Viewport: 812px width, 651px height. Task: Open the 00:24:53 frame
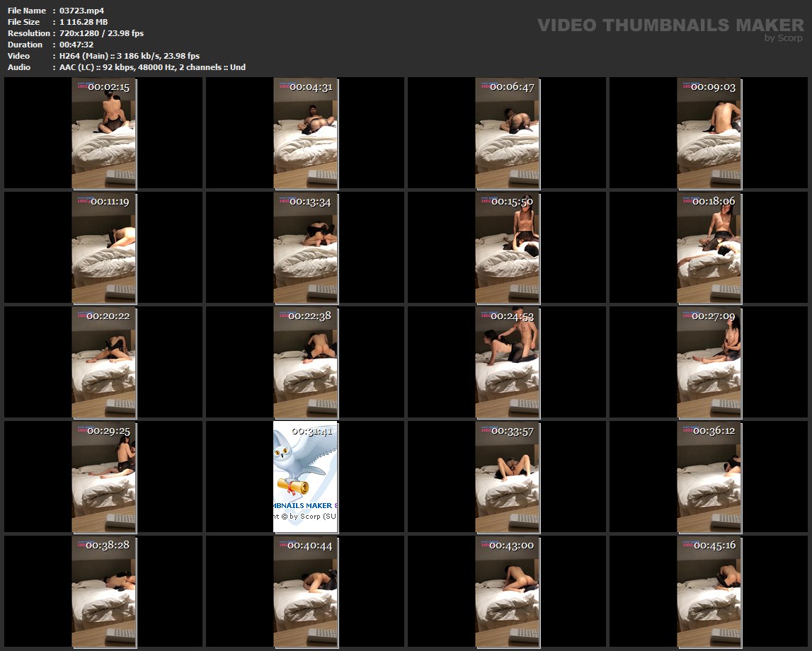(x=507, y=362)
